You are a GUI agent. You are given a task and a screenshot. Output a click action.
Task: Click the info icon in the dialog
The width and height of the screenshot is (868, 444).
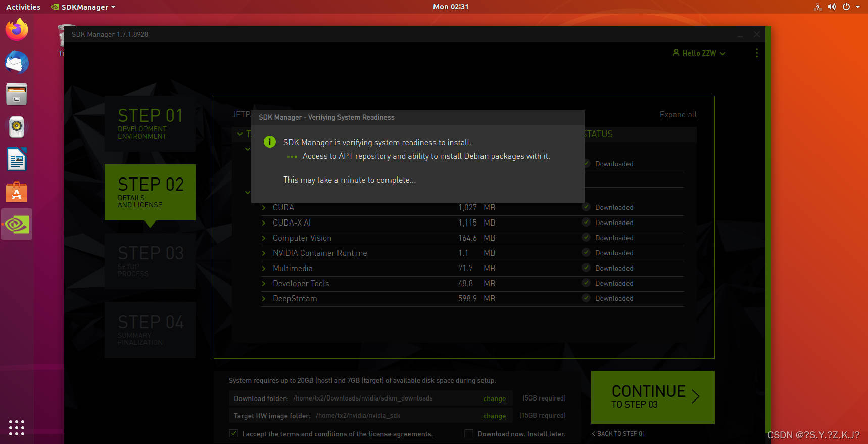tap(270, 142)
